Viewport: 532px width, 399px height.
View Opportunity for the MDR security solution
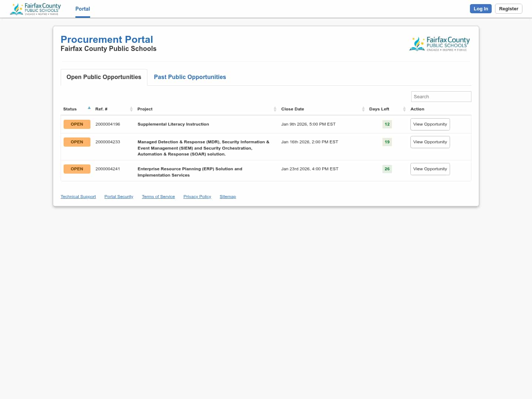click(x=430, y=142)
